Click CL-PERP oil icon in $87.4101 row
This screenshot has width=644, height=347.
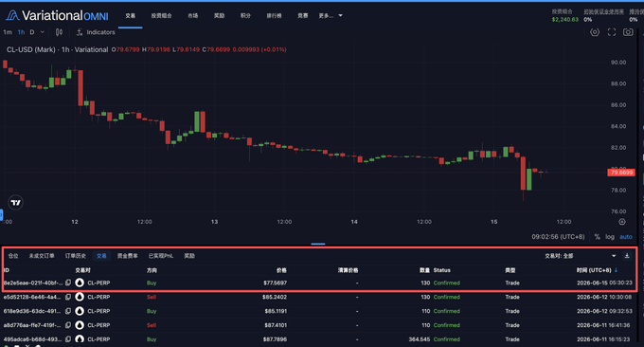point(80,325)
